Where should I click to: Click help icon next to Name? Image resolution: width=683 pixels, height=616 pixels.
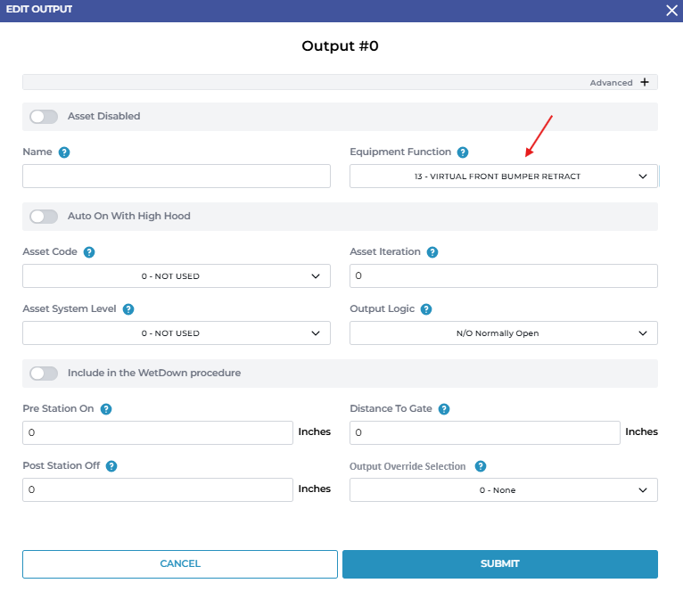pyautogui.click(x=64, y=152)
